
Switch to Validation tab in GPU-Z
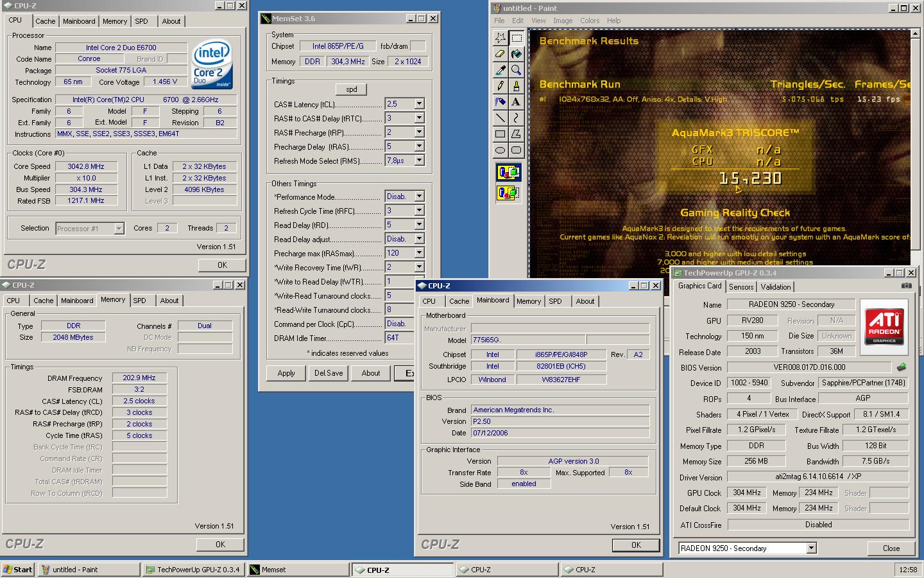point(776,287)
